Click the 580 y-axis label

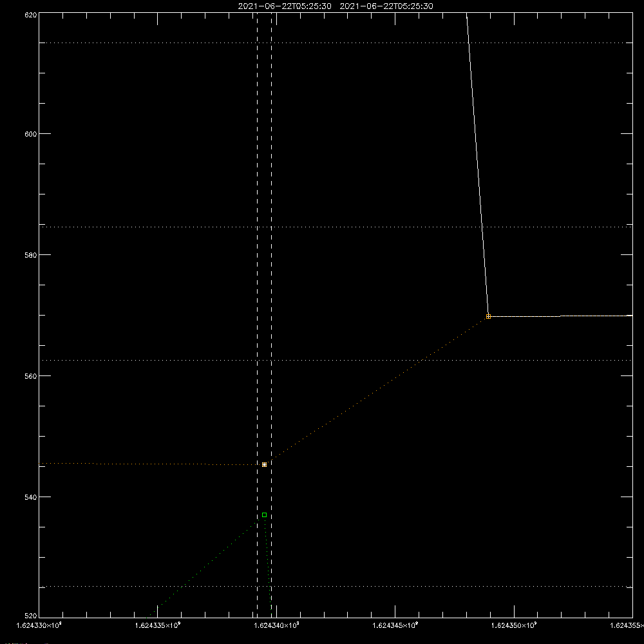[x=31, y=254]
